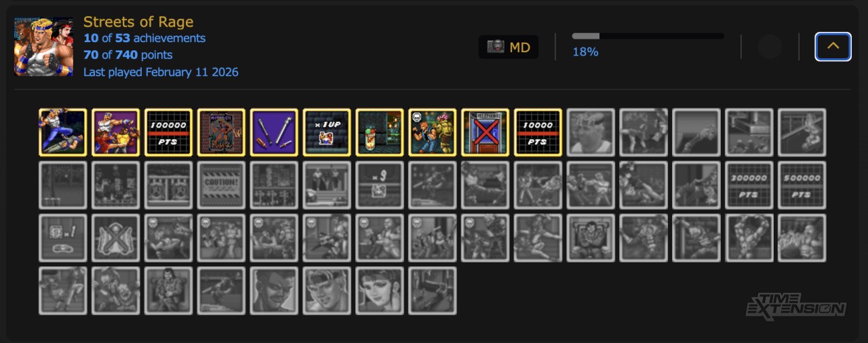This screenshot has width=868, height=343.
Task: Click the 18% completion progress bar
Action: [648, 36]
